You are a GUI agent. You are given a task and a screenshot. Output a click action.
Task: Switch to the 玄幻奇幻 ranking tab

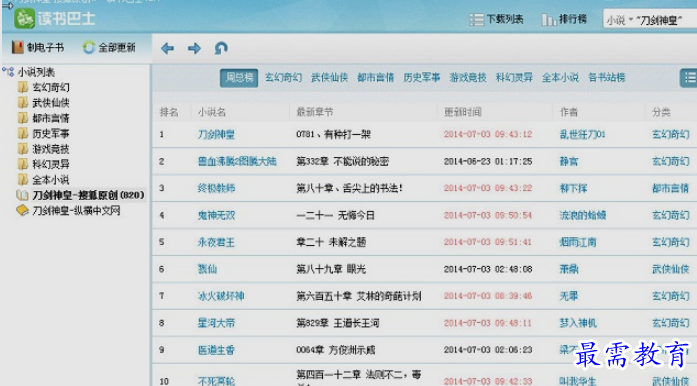pos(284,78)
